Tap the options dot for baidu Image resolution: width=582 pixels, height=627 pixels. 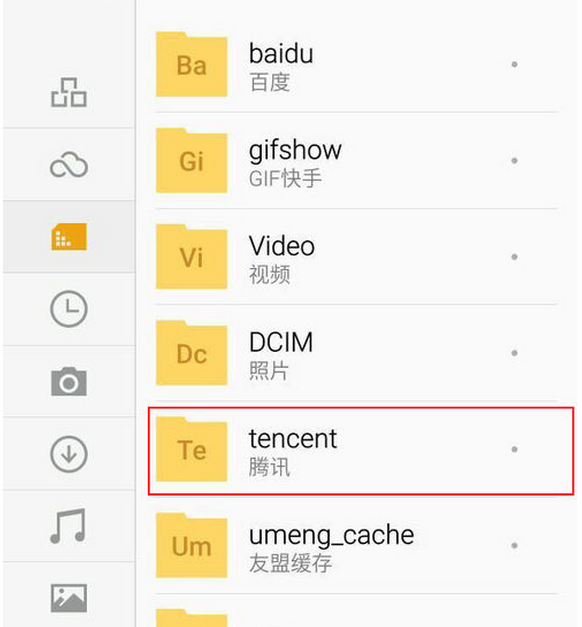click(x=514, y=64)
